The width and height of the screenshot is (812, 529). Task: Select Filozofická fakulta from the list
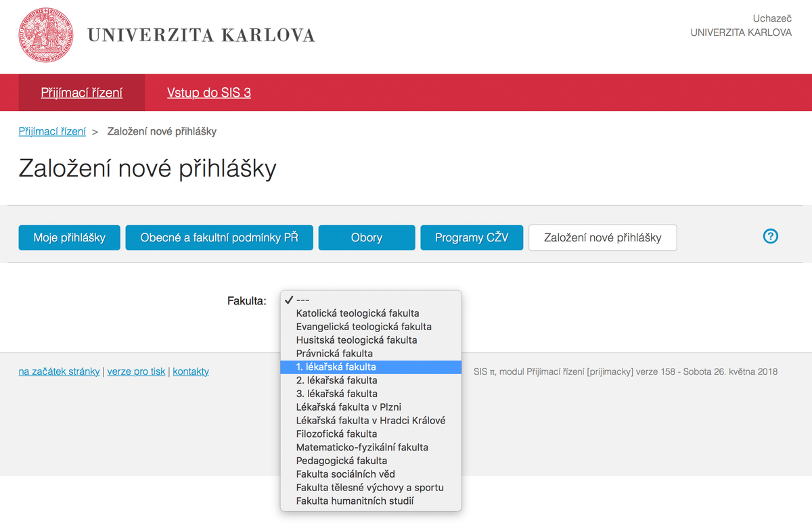click(336, 434)
